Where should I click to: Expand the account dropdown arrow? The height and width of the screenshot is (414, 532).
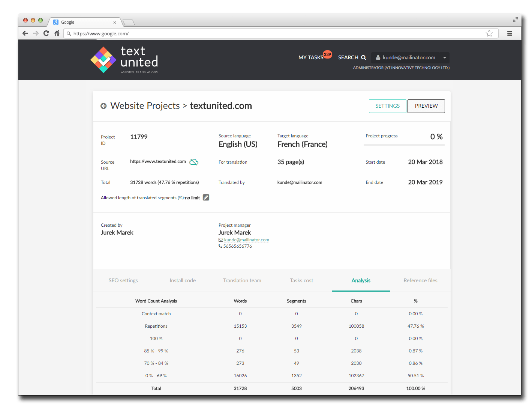[445, 58]
